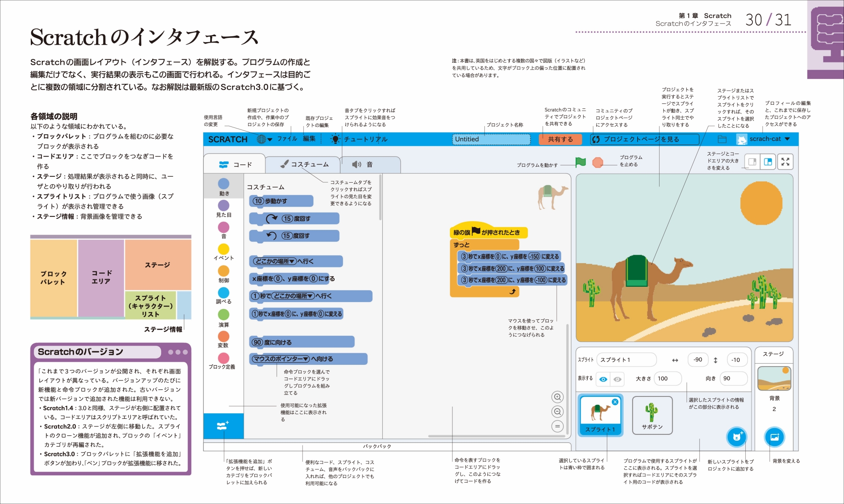The image size is (844, 504).
Task: Click the glide block with y座標 -150
Action: pyautogui.click(x=509, y=256)
